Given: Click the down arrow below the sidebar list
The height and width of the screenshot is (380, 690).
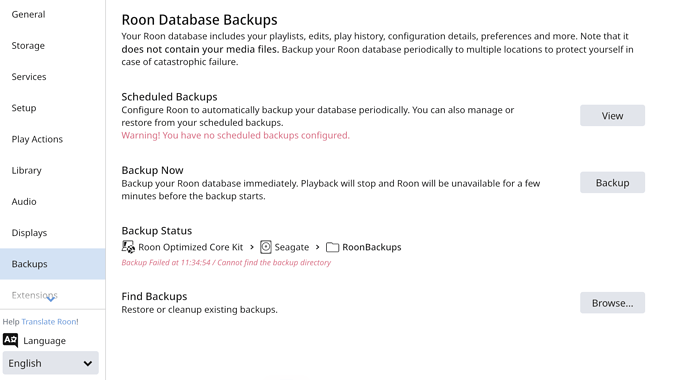Looking at the screenshot, I should [51, 300].
